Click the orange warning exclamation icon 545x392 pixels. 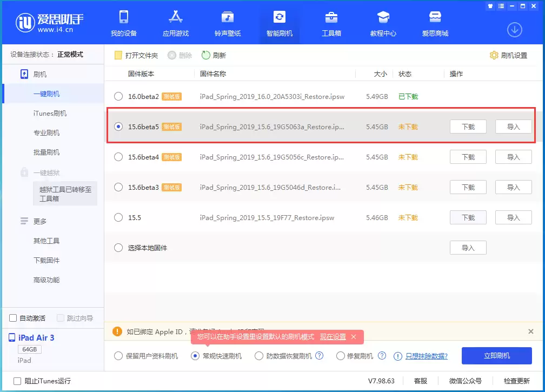(x=117, y=331)
